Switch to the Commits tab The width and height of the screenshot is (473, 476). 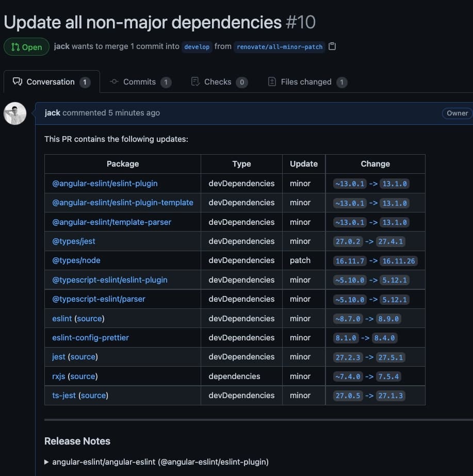(140, 81)
